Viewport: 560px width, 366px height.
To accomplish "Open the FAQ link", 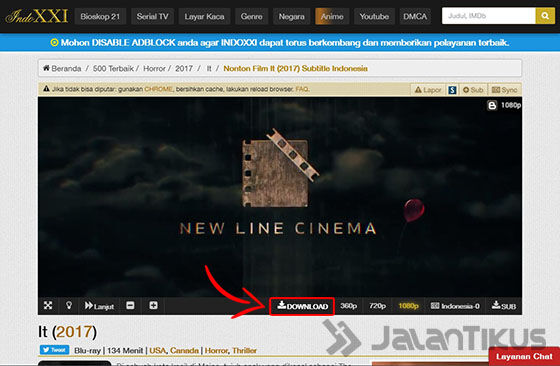I will (302, 89).
